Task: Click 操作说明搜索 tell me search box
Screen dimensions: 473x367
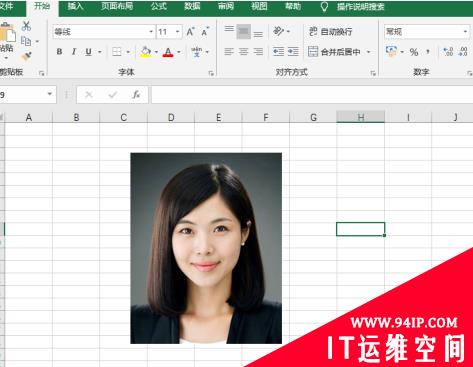Action: coord(361,7)
